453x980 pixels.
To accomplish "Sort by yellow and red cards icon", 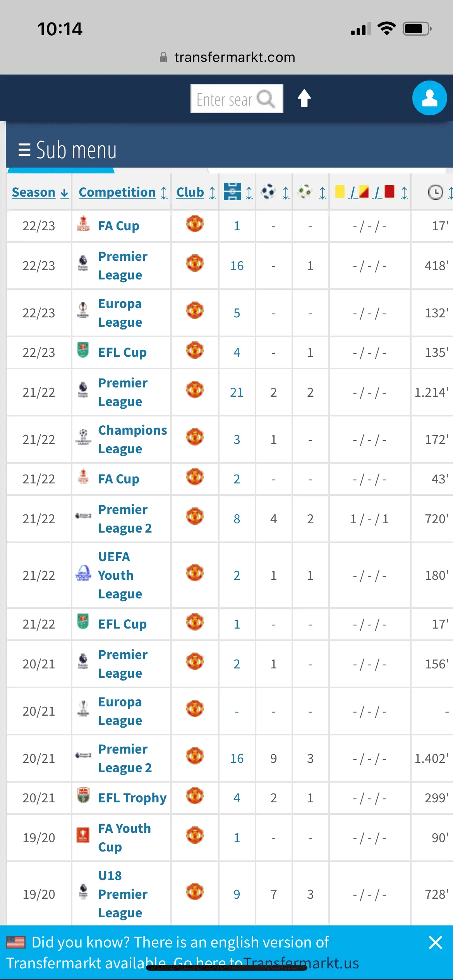I will click(x=365, y=192).
